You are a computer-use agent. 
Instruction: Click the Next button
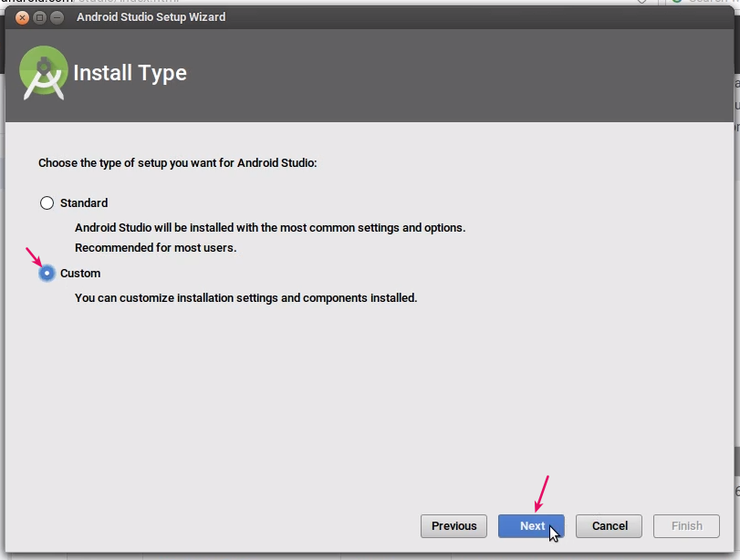click(x=531, y=525)
